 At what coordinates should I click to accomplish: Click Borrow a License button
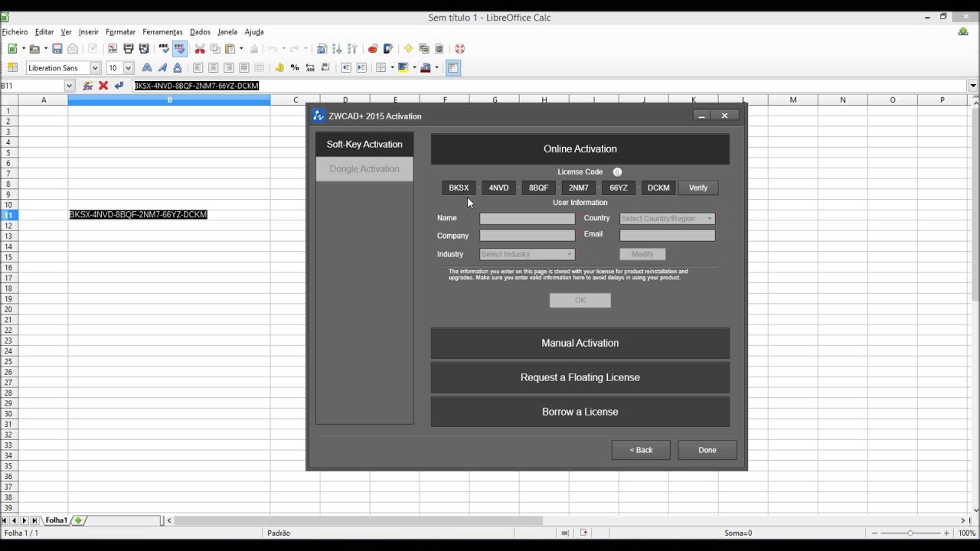580,412
